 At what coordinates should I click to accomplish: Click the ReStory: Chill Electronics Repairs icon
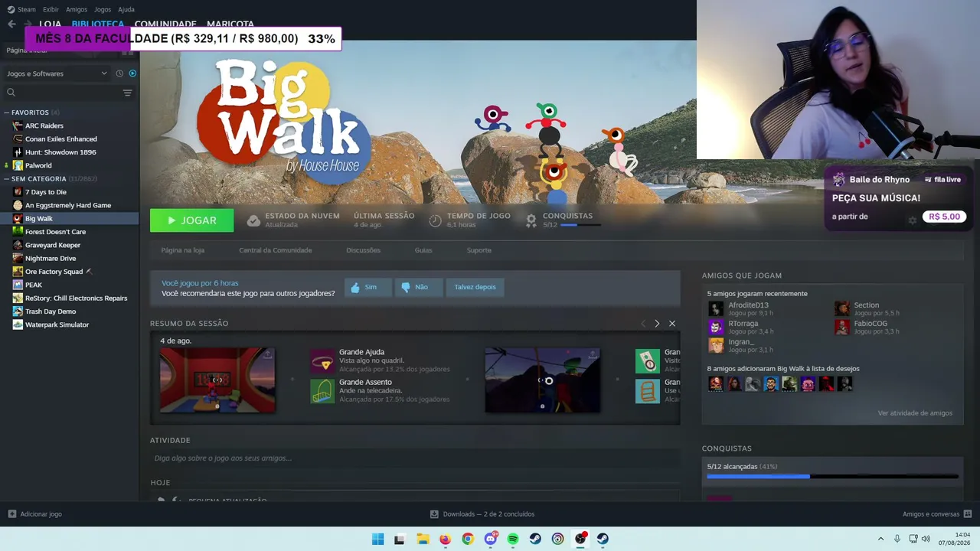tap(18, 298)
